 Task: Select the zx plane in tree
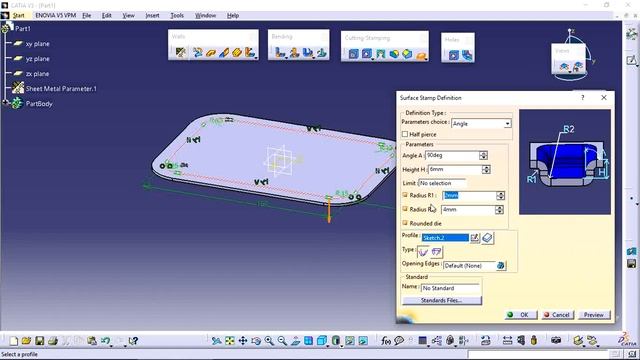[37, 74]
